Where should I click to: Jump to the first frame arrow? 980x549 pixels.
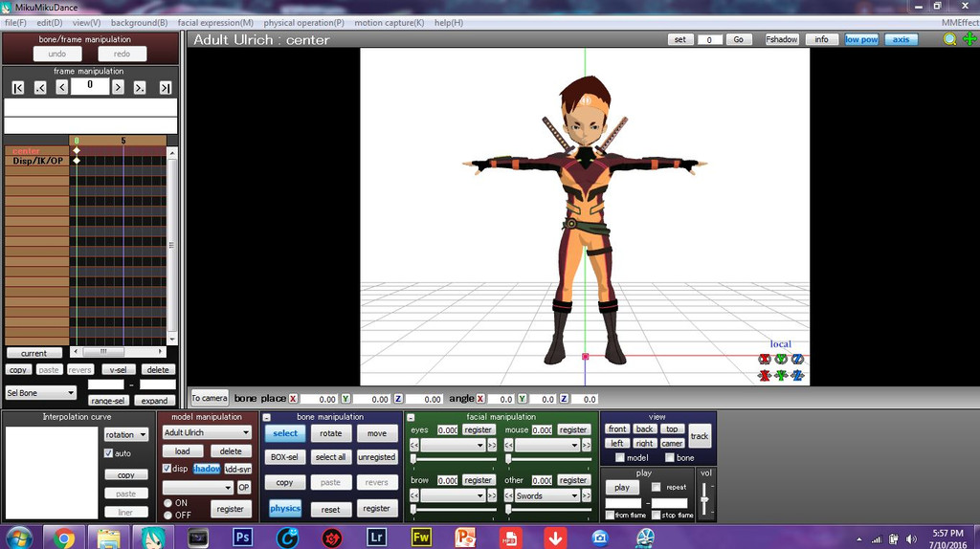point(18,87)
